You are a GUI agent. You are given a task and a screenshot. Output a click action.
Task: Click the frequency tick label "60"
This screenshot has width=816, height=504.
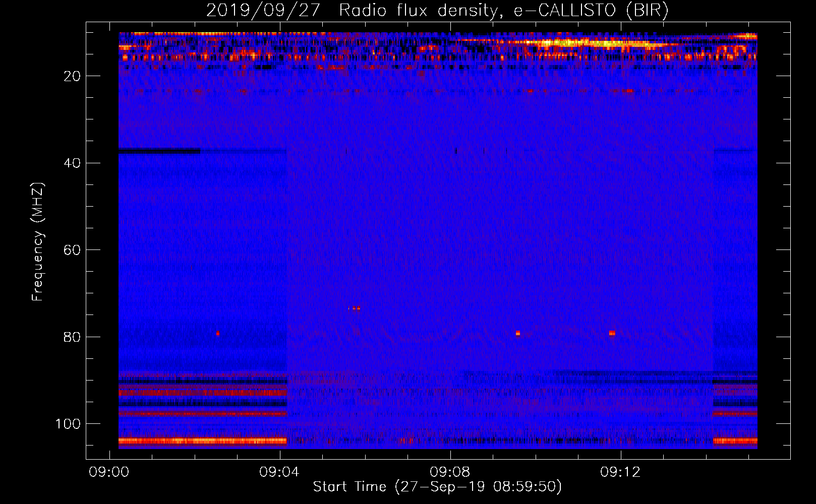pos(73,250)
